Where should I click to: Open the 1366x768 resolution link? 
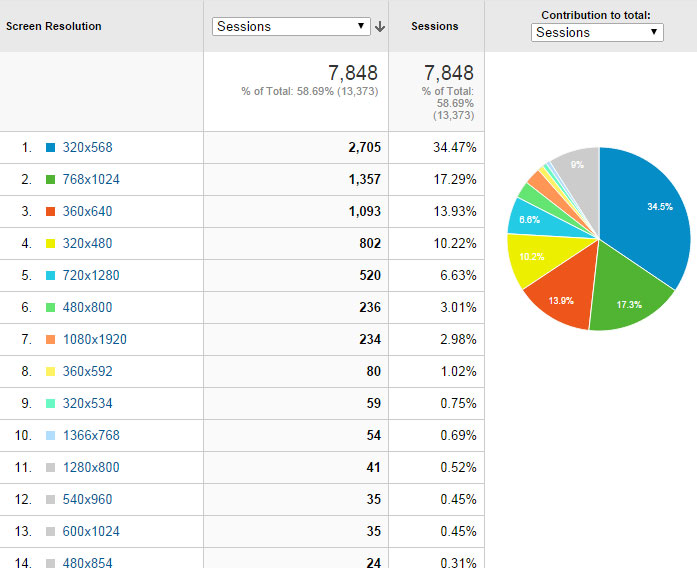[91, 436]
